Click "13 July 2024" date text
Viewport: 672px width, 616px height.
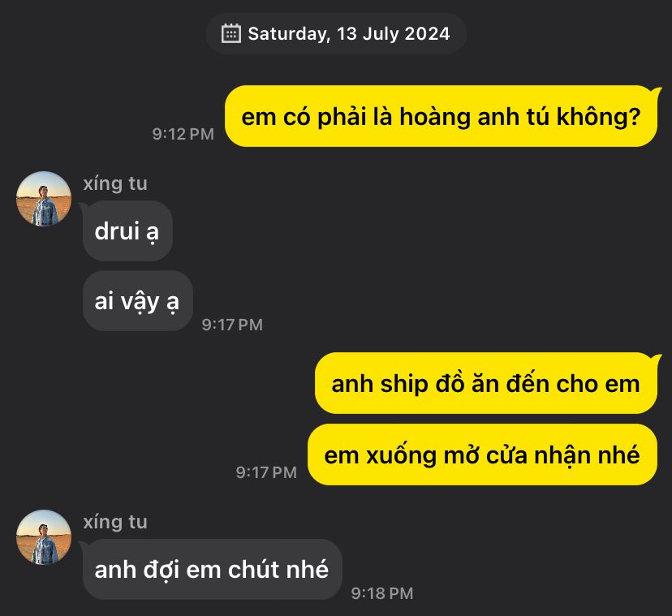393,33
